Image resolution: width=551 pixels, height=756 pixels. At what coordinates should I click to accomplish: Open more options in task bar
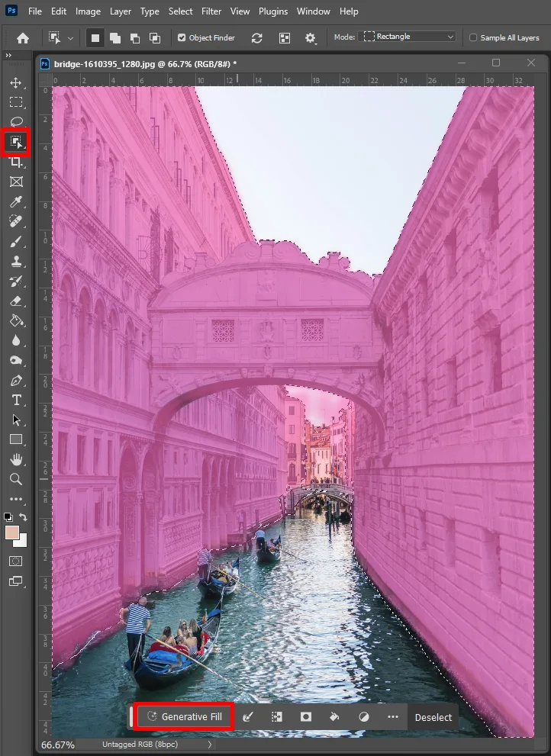(393, 717)
